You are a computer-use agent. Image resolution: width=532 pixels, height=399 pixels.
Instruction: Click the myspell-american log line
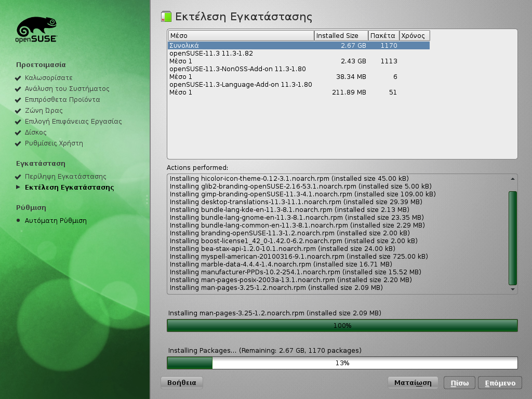click(x=299, y=257)
